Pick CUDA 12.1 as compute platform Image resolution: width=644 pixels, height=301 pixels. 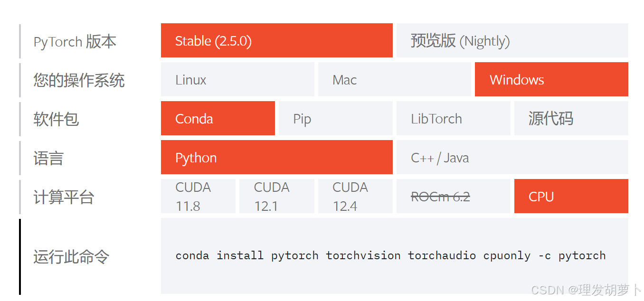click(277, 196)
